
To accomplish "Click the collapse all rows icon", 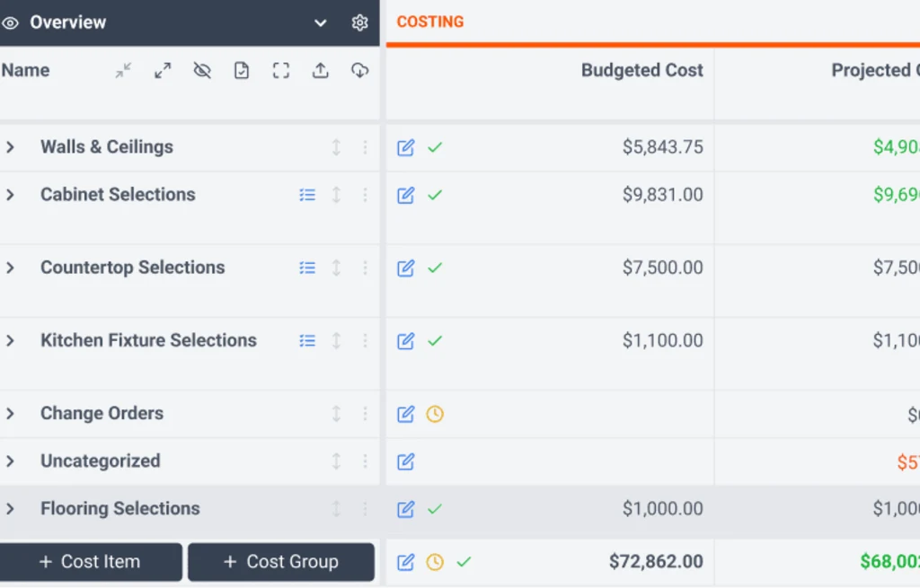I will (123, 71).
